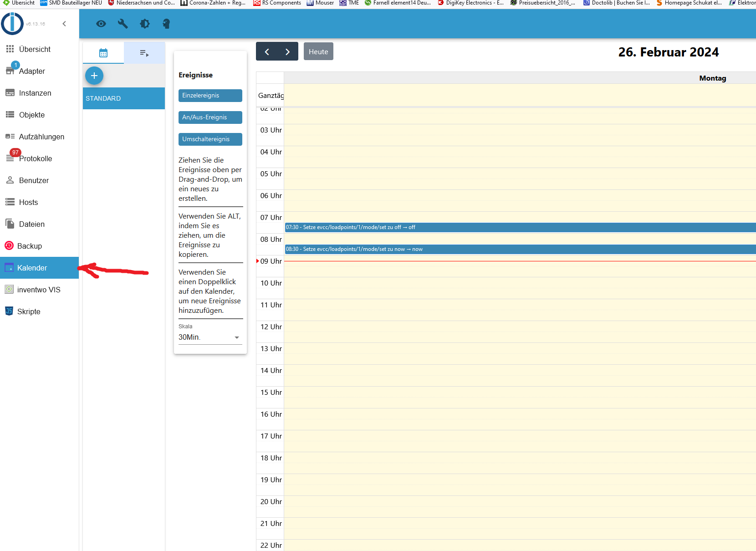756x551 pixels.
Task: Click the head expert mode icon
Action: (x=166, y=24)
